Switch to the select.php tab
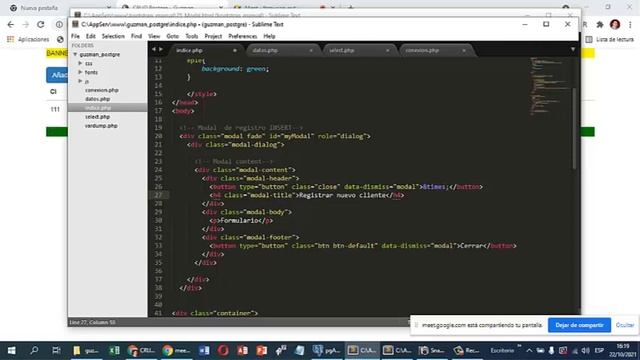640x360 pixels. coord(342,50)
